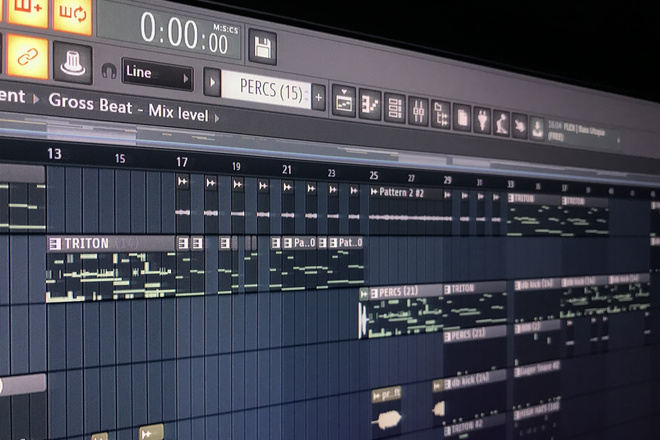Click the knob icon button
Viewport: 660px width, 440px height.
pos(72,63)
